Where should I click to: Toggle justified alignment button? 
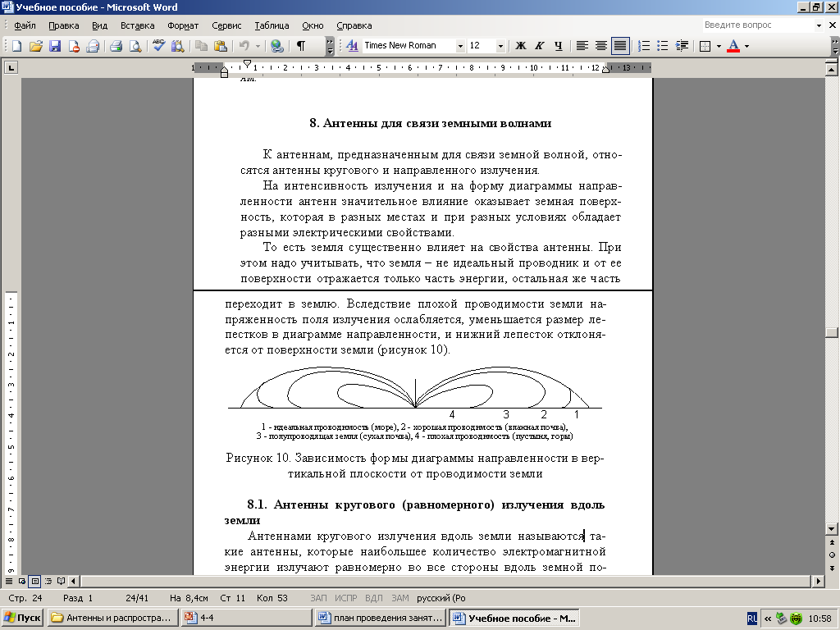click(620, 46)
